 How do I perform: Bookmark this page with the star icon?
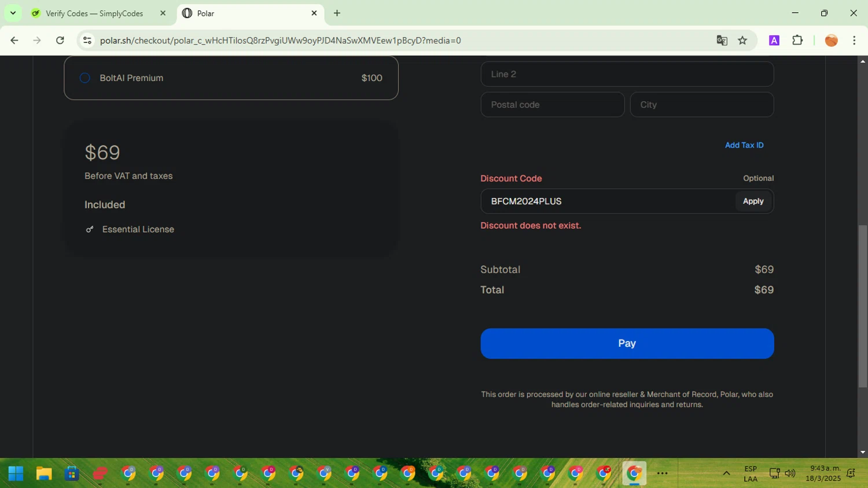pos(742,41)
